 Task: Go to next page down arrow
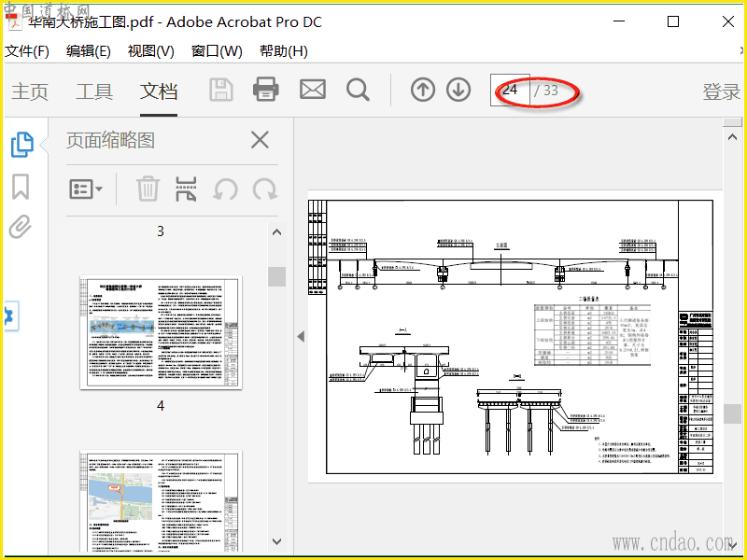458,90
